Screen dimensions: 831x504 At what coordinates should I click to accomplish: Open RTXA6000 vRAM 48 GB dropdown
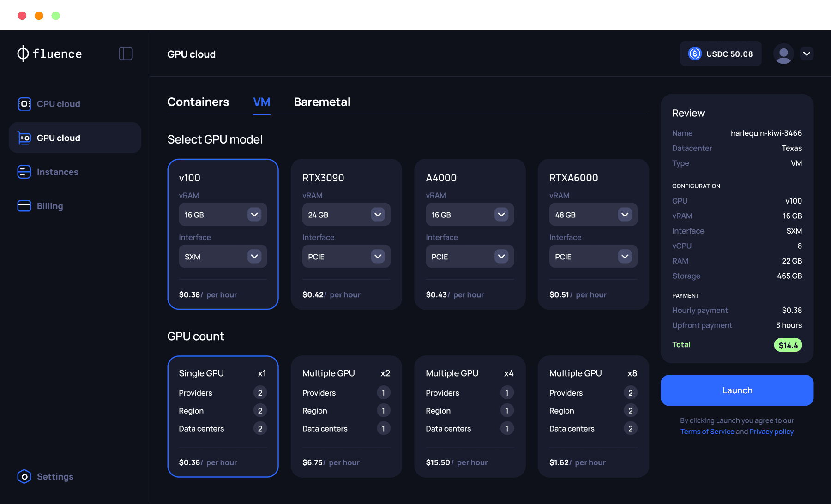(593, 215)
